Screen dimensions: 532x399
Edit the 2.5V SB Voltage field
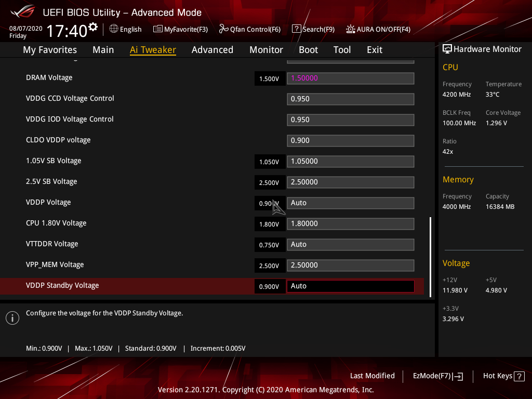pyautogui.click(x=351, y=182)
